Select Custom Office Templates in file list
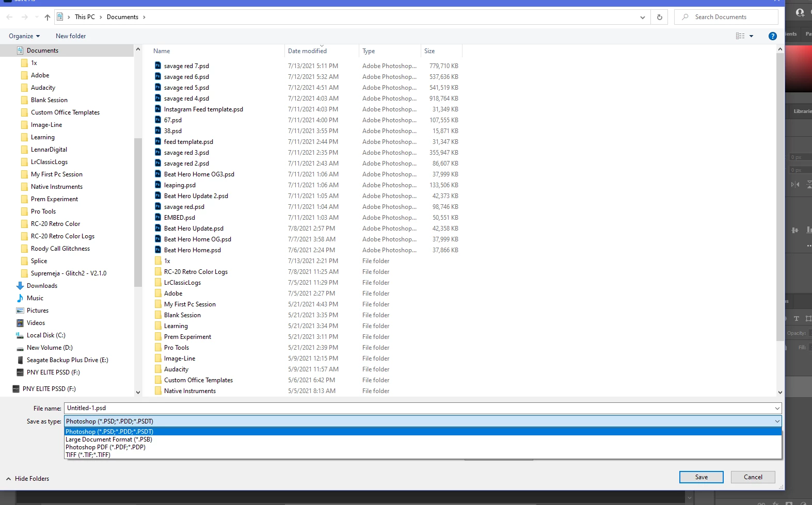Screen dimensions: 812x505 pos(198,380)
